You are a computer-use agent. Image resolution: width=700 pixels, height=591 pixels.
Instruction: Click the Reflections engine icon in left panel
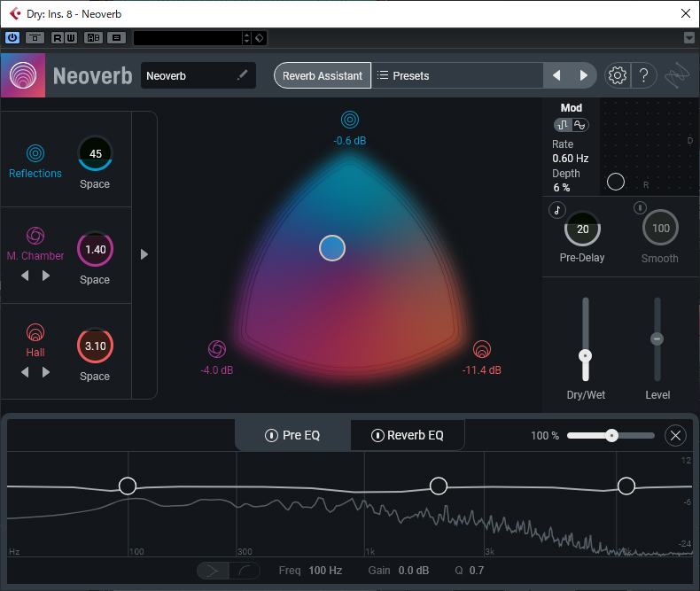35,153
